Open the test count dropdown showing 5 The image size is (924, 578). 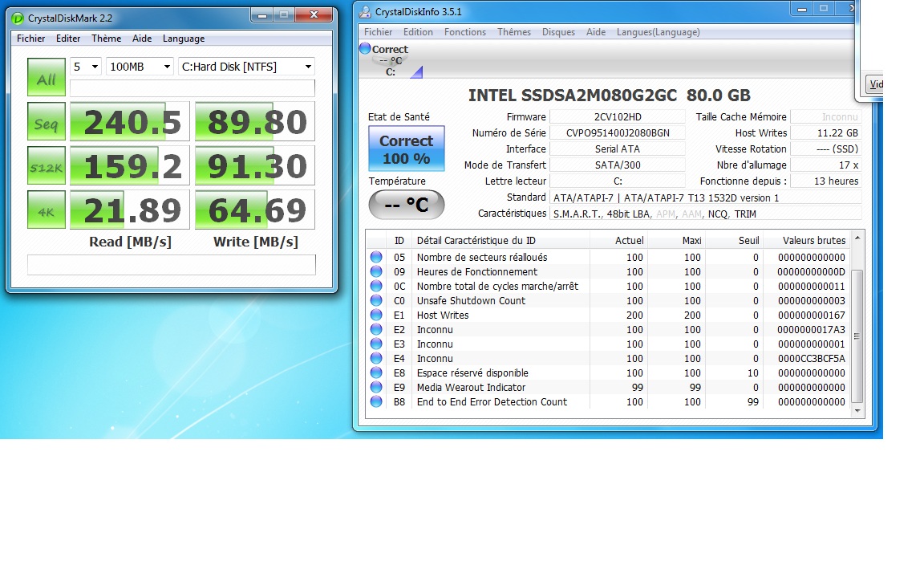(x=86, y=67)
